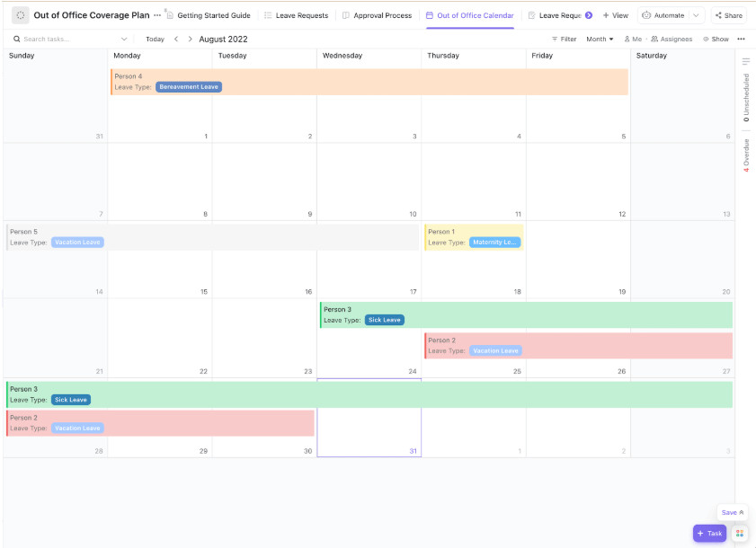Open Person 3 event starting August 28
The image size is (756, 548).
(369, 394)
